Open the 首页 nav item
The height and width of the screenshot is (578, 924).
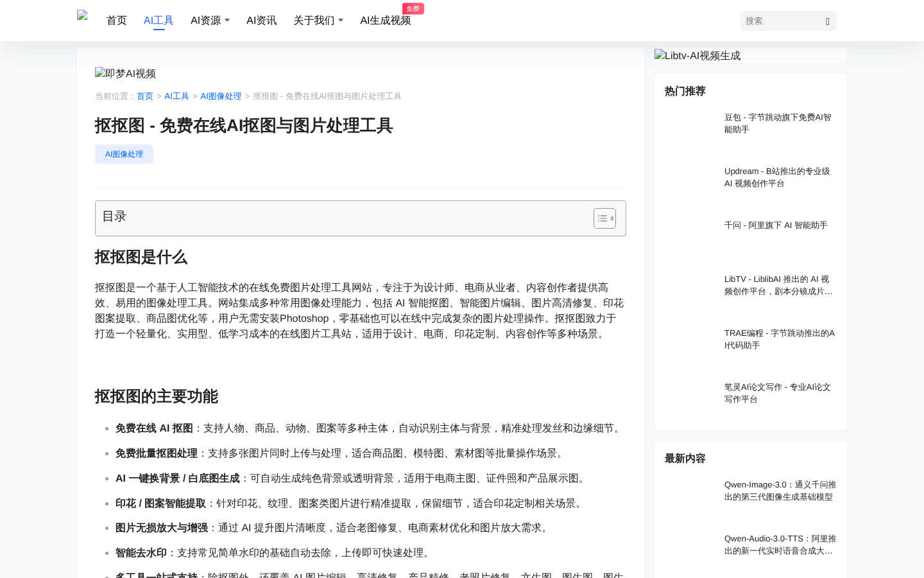(117, 21)
